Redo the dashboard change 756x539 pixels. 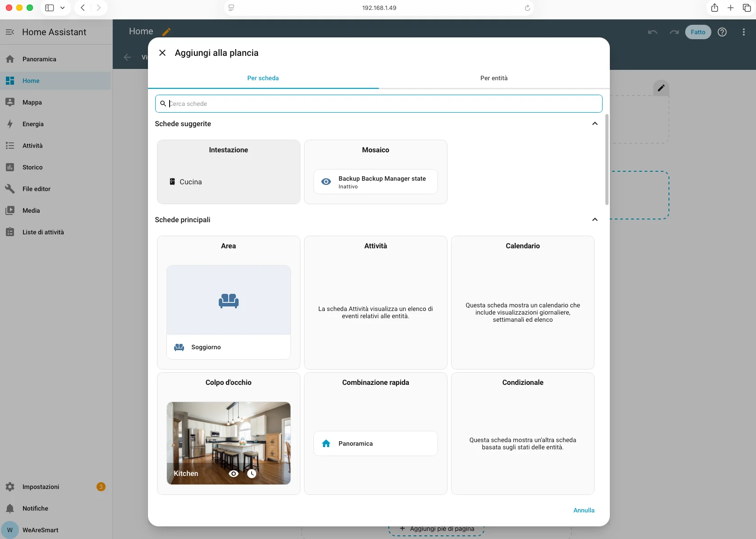click(674, 32)
